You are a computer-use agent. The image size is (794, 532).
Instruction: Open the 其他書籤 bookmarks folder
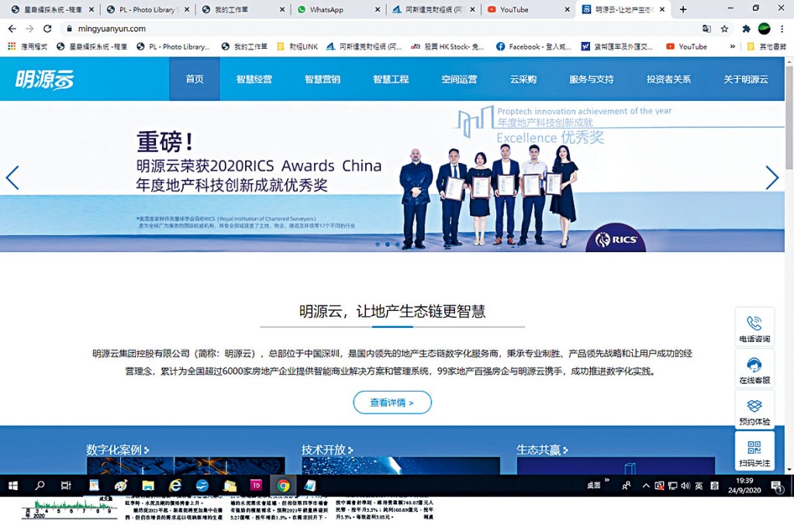tap(767, 47)
